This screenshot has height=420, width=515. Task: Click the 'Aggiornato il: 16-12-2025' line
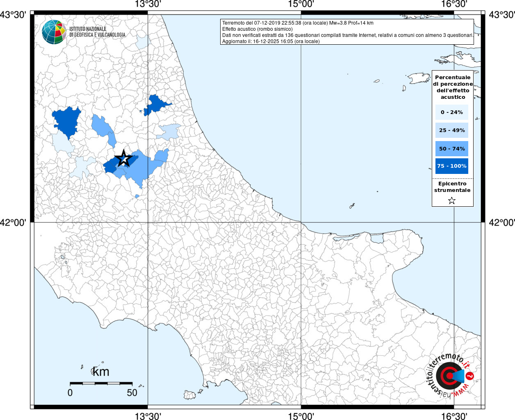point(271,41)
